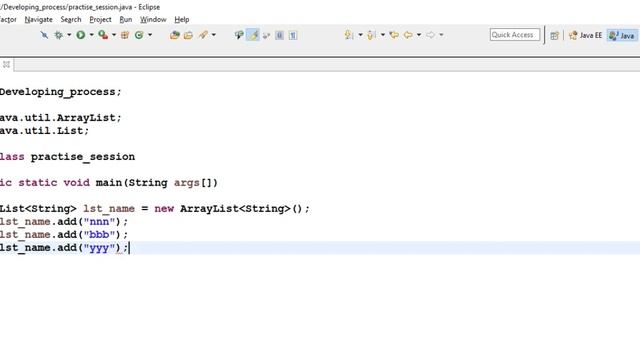
Task: Click the "ava.util.List;" import line
Action: (44, 131)
